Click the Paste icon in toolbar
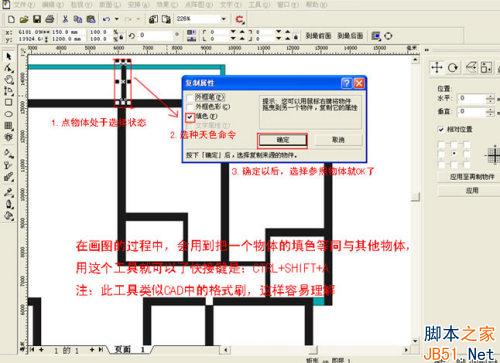This screenshot has width=500, height=363. pyautogui.click(x=91, y=19)
